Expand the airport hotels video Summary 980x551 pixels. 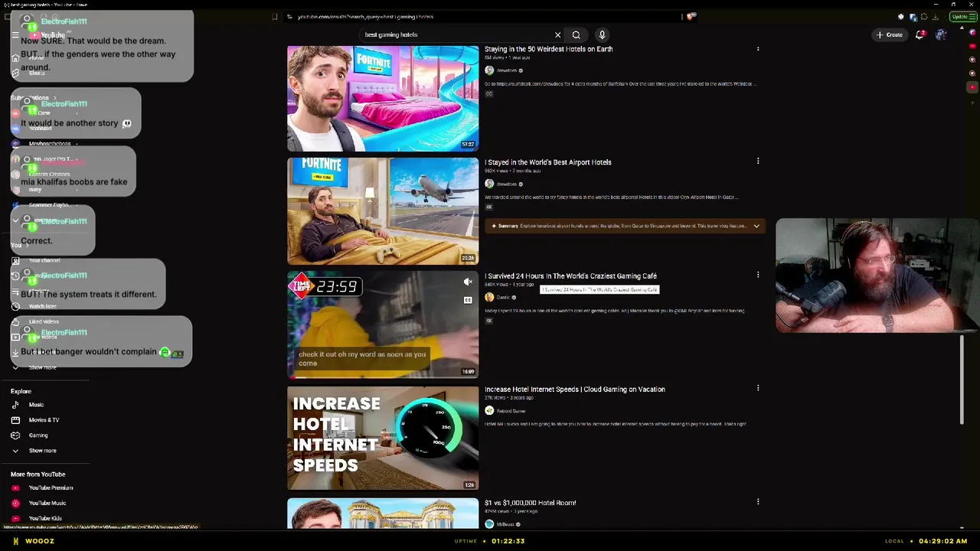tap(756, 226)
